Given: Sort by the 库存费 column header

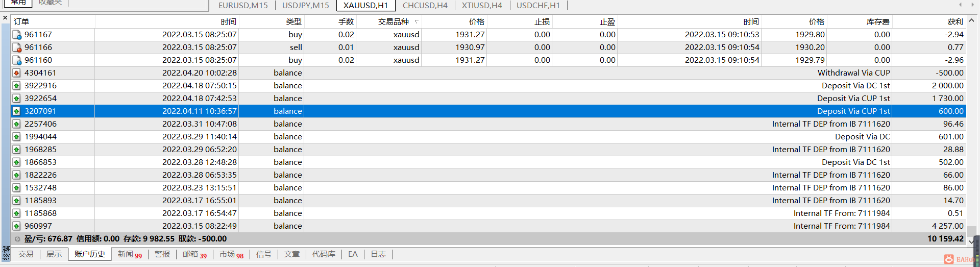Looking at the screenshot, I should (860, 21).
